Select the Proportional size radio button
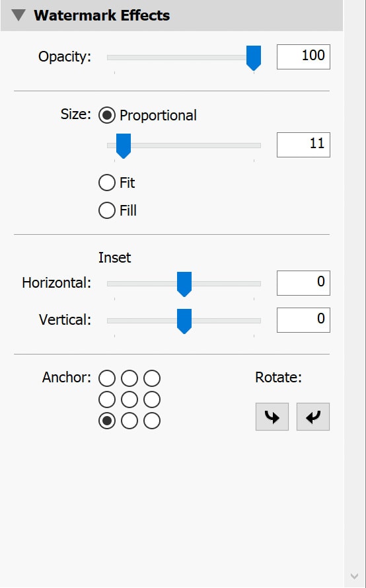This screenshot has height=588, width=366. (107, 116)
